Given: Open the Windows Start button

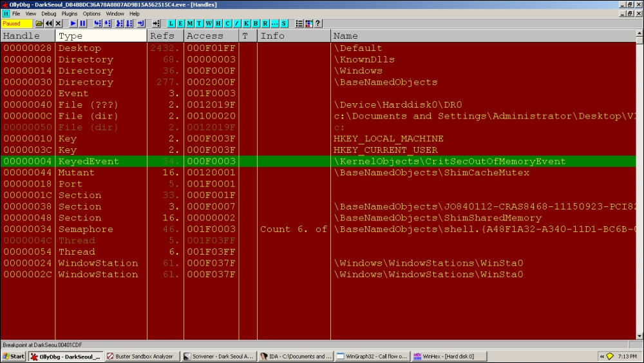Looking at the screenshot, I should (14, 357).
